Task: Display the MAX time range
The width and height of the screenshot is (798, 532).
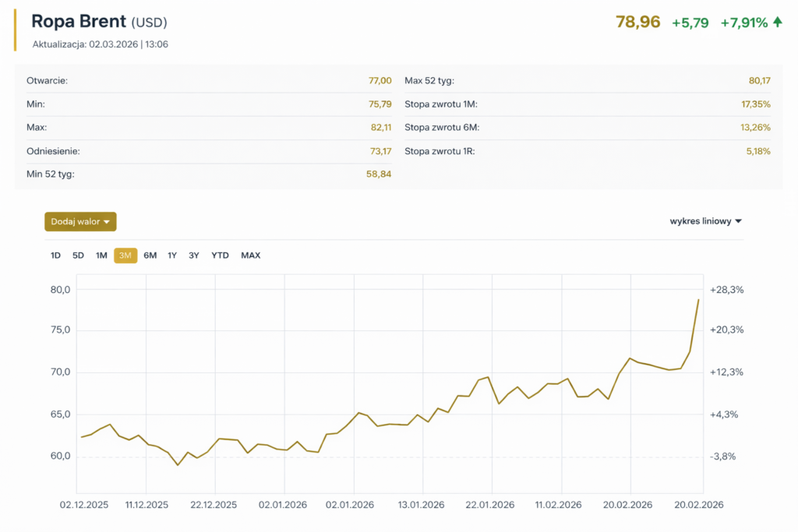Action: (x=250, y=255)
